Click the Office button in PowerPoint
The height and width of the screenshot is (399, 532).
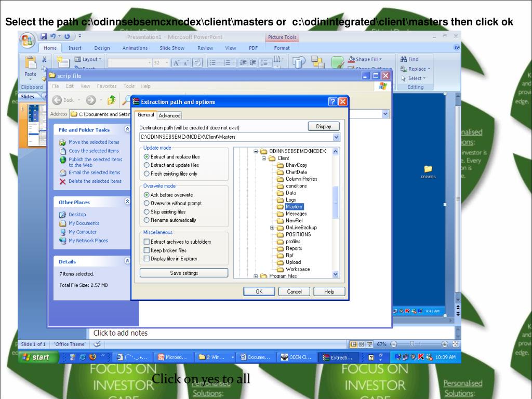[x=27, y=40]
